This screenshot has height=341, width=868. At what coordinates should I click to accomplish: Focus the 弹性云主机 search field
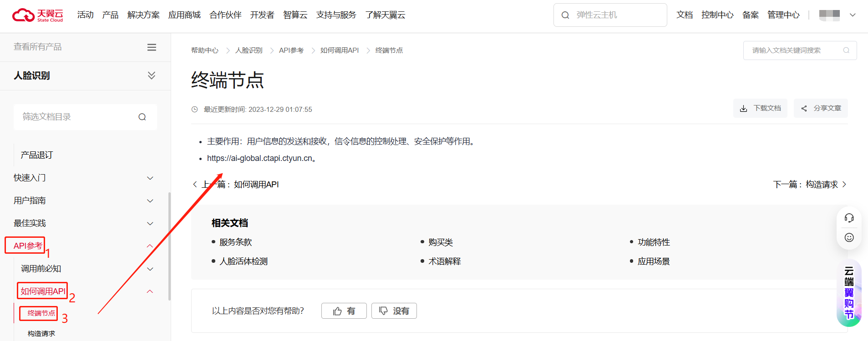(x=610, y=15)
